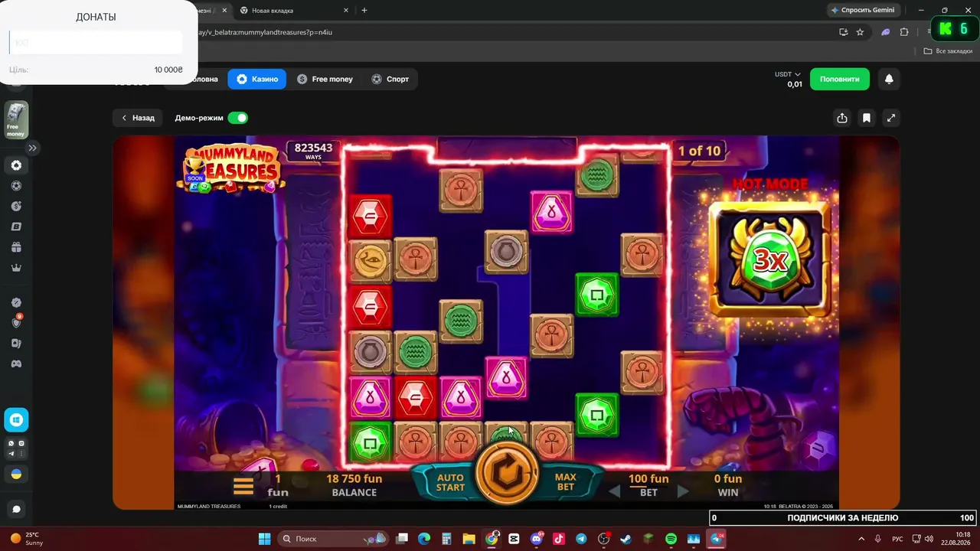Open File Explorer from the taskbar
Image resolution: width=980 pixels, height=551 pixels.
coord(469,539)
